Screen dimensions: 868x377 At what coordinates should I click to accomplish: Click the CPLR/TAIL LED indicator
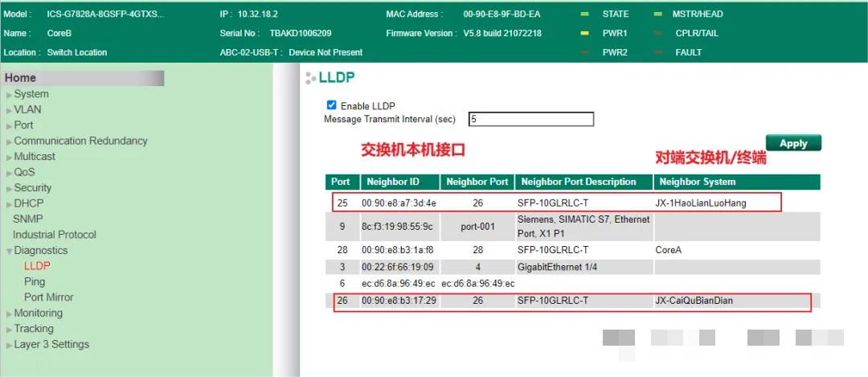[657, 33]
